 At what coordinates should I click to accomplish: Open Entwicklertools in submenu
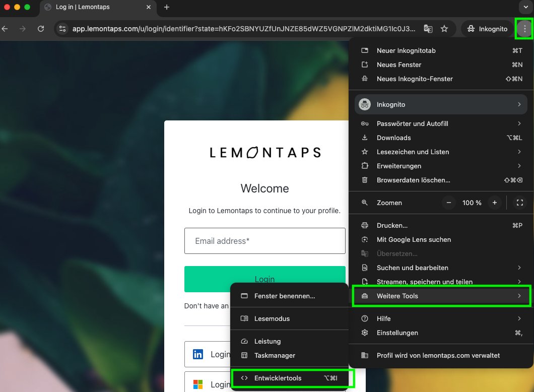(x=290, y=378)
